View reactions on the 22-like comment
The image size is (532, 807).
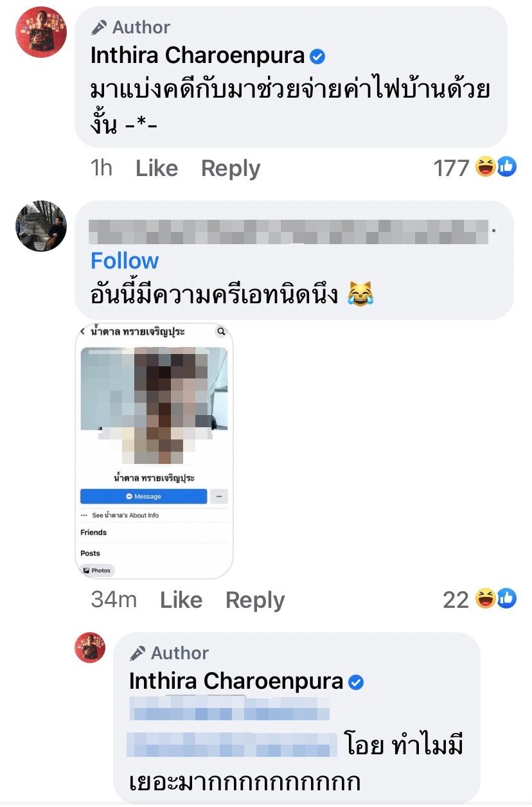[x=480, y=599]
